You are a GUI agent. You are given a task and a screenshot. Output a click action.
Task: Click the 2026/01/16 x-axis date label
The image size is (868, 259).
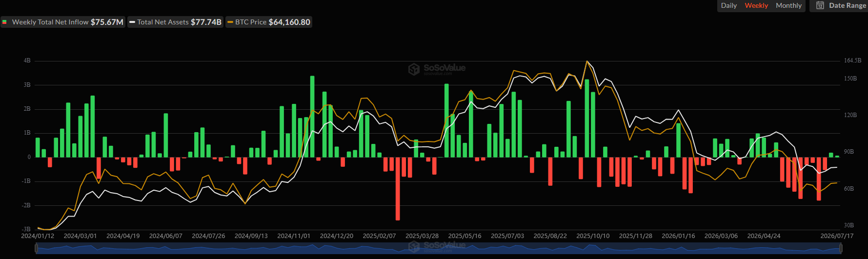(678, 236)
